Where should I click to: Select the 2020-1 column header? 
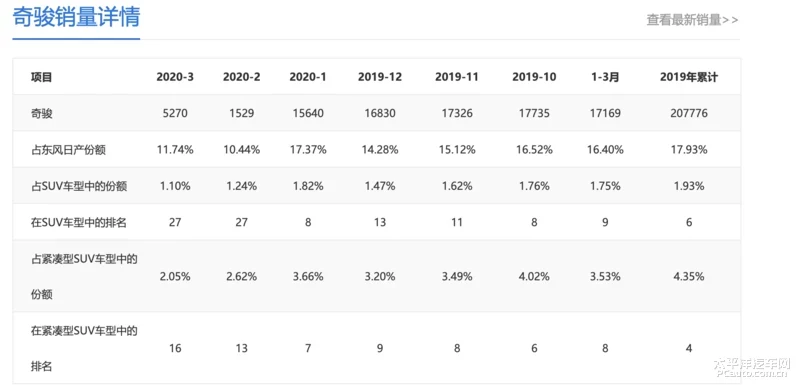tap(308, 77)
